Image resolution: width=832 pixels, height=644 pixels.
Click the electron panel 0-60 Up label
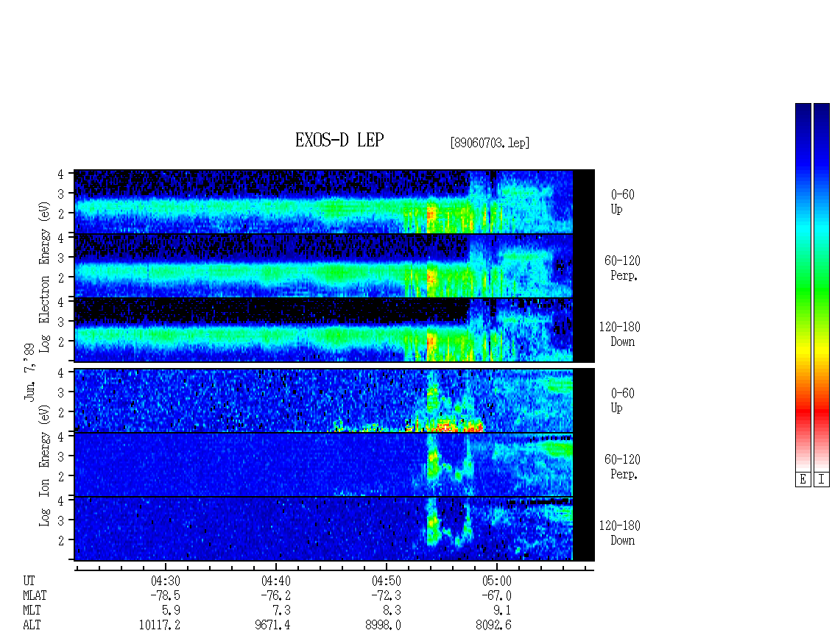pyautogui.click(x=622, y=202)
